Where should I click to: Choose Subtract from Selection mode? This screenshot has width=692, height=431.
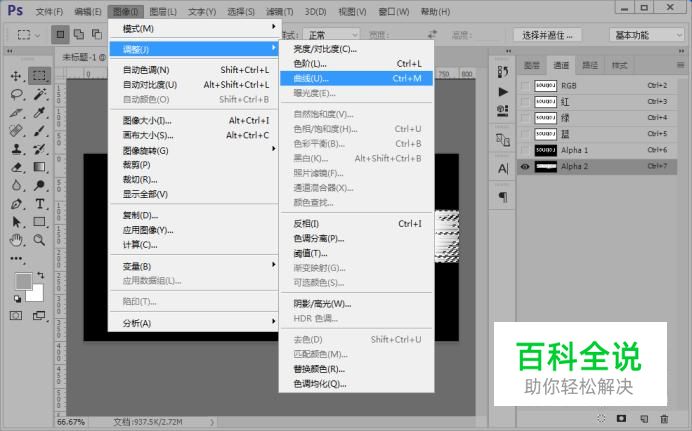(97, 34)
